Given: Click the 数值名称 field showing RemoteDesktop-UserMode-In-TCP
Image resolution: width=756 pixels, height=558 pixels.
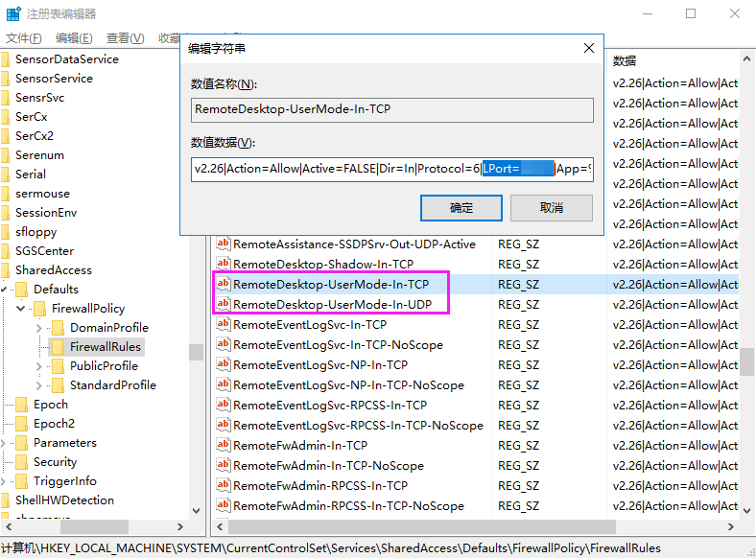Looking at the screenshot, I should click(x=391, y=109).
